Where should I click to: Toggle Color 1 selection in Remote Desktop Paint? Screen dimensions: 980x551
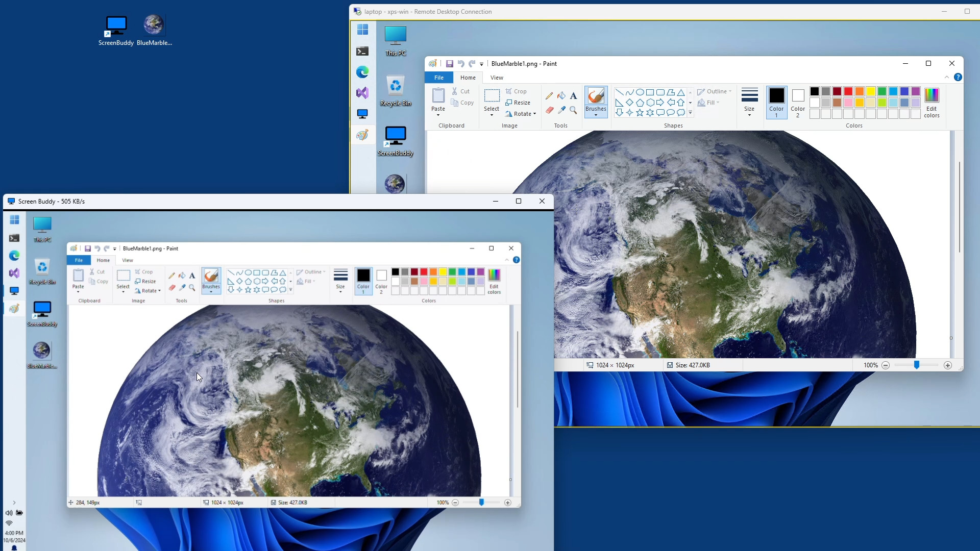pos(776,103)
